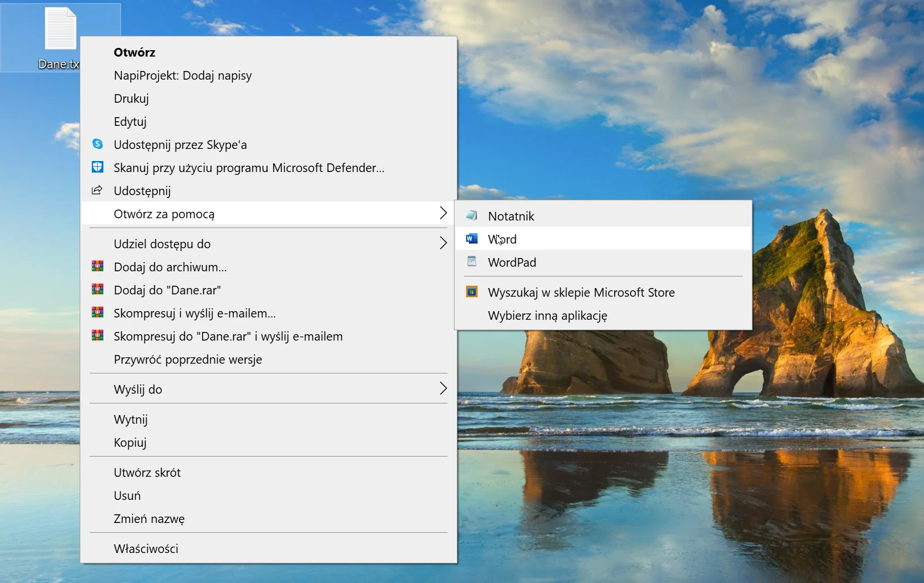Viewport: 924px width, 583px height.
Task: Open Właściwości of the file
Action: pyautogui.click(x=269, y=548)
